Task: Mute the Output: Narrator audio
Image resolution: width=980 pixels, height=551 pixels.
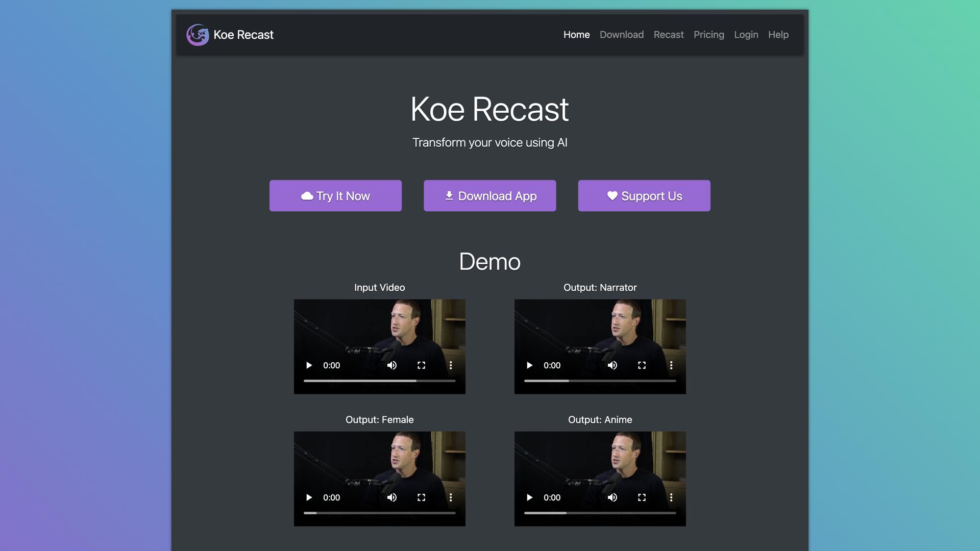Action: pyautogui.click(x=612, y=365)
